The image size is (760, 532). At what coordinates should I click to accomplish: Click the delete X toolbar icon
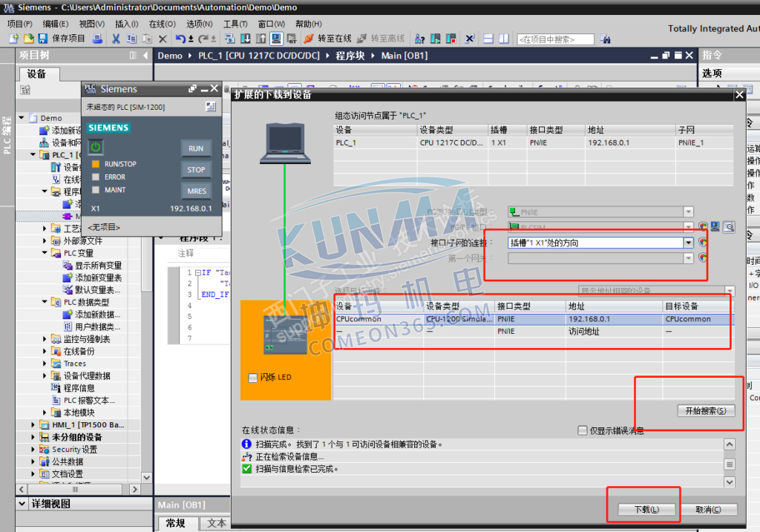163,39
